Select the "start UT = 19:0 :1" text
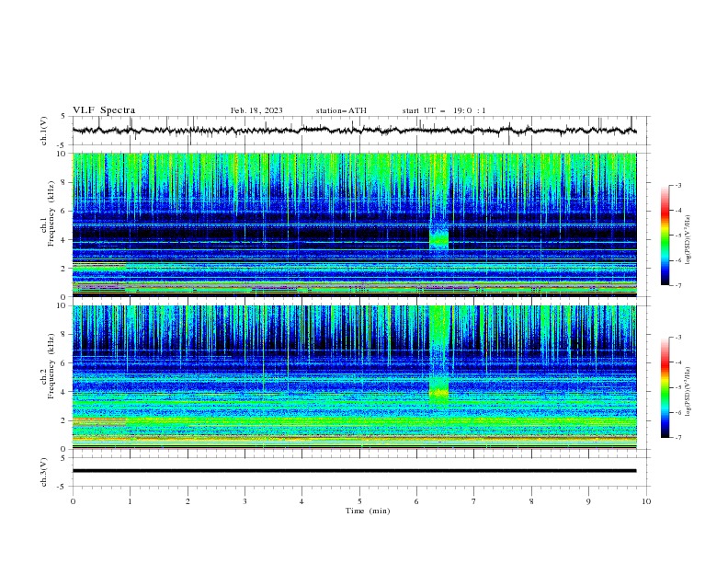 pyautogui.click(x=444, y=110)
